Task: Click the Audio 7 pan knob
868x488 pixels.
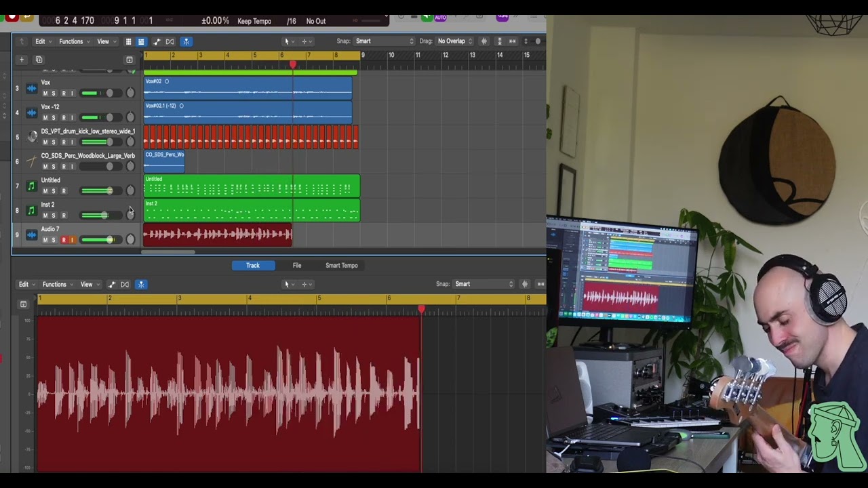Action: point(130,240)
